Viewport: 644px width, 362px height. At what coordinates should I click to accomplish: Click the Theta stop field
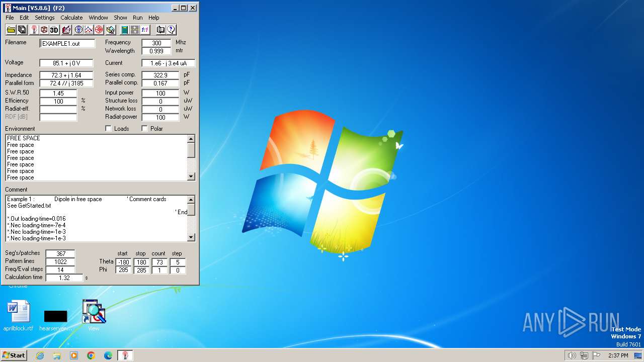(141, 262)
